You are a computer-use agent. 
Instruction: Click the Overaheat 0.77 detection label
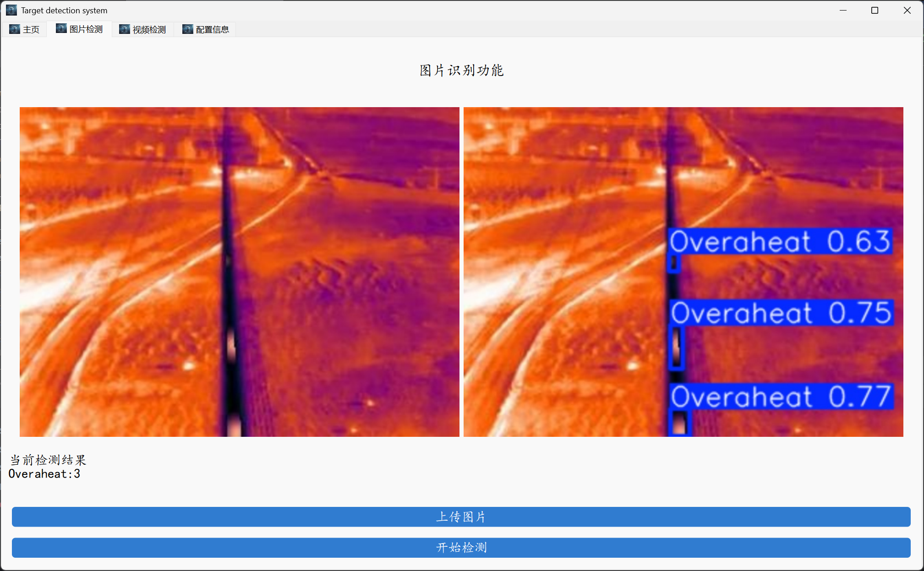tap(782, 397)
